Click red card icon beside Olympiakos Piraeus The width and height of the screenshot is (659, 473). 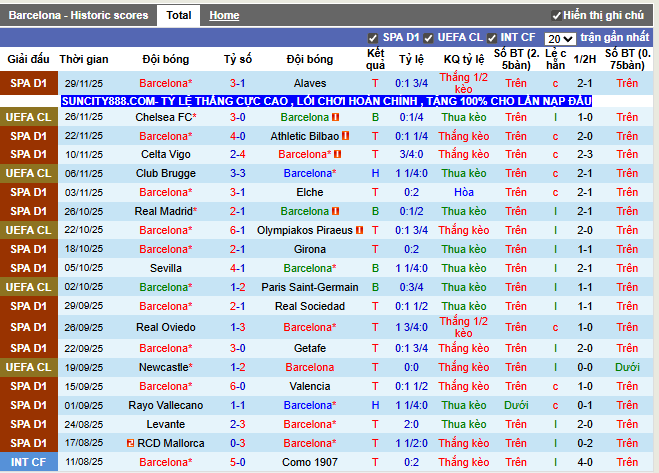pos(359,230)
